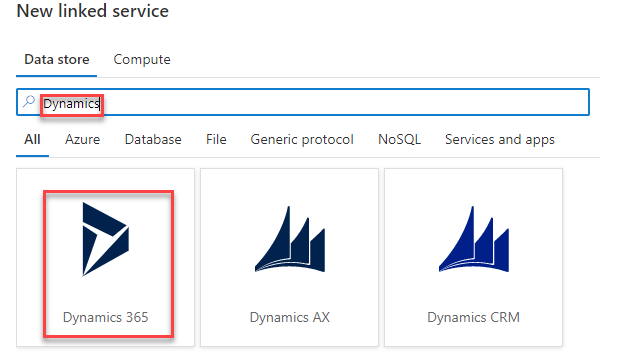Place cursor in the typed Dynamics search text
The width and height of the screenshot is (618, 360).
71,104
